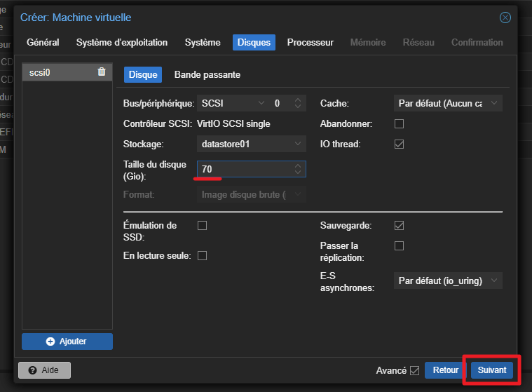Image resolution: width=532 pixels, height=392 pixels.
Task: Go to the Processeur tab
Action: tap(311, 42)
